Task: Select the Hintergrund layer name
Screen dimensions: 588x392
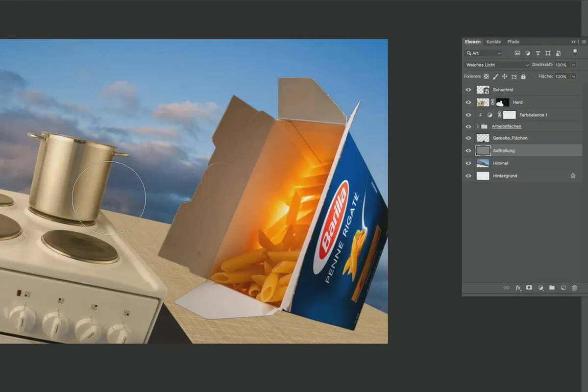Action: pyautogui.click(x=505, y=175)
